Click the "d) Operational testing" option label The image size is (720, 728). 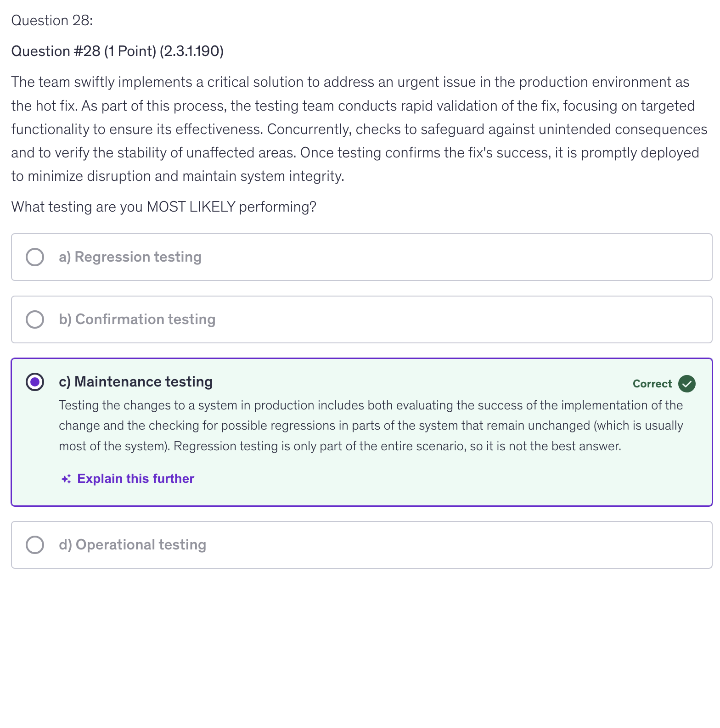coord(132,545)
